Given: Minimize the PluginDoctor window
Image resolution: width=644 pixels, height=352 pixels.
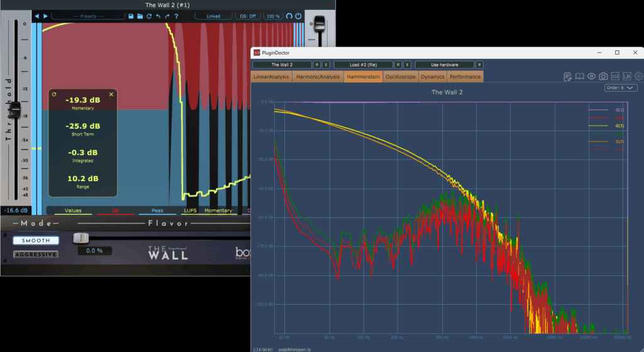Looking at the screenshot, I should coord(599,53).
